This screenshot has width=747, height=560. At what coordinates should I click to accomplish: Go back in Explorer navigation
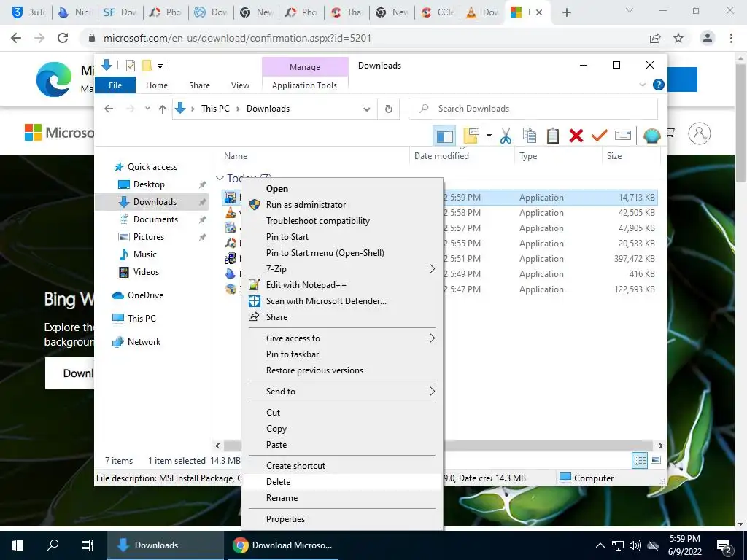coord(109,109)
